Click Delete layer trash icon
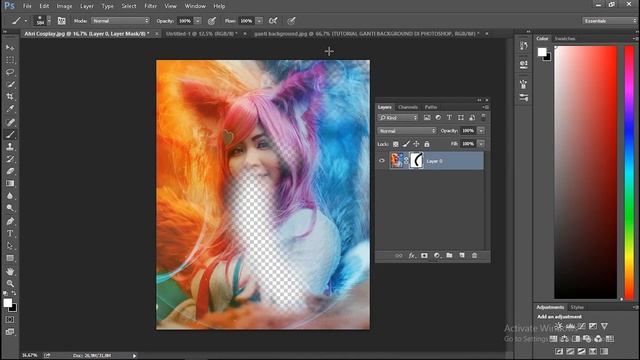Image resolution: width=640 pixels, height=360 pixels. coord(474,256)
